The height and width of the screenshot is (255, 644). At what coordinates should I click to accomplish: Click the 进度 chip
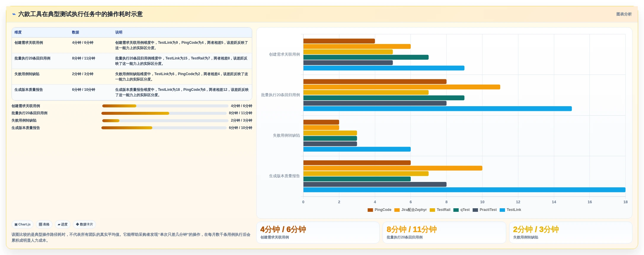click(x=63, y=225)
